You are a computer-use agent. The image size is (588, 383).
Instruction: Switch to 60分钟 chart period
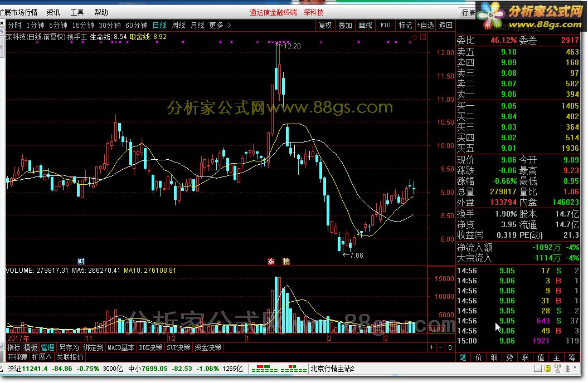pyautogui.click(x=137, y=25)
